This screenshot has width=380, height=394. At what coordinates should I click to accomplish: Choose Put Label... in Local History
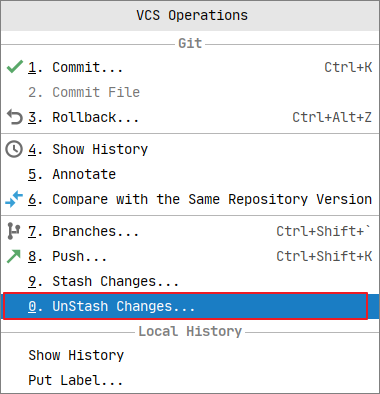[x=190, y=380]
